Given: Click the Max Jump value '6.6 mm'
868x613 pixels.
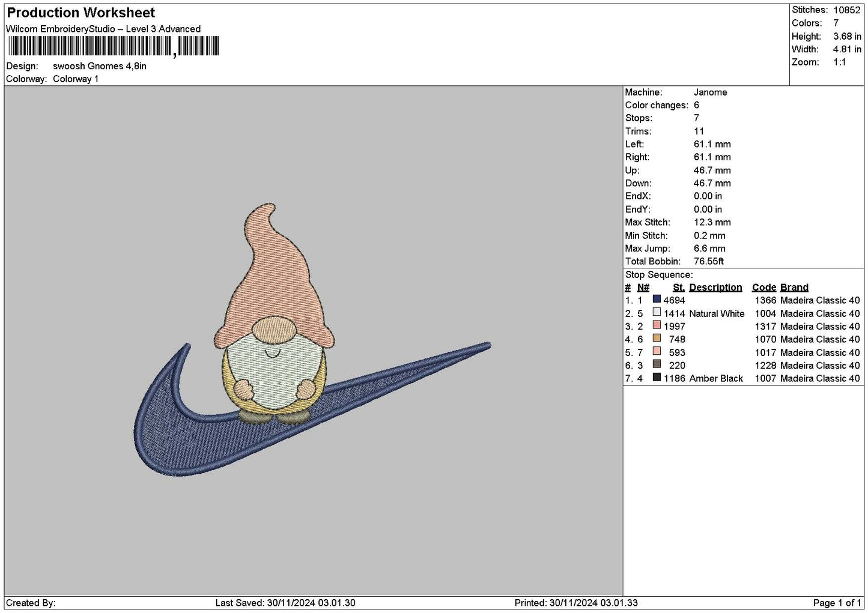Looking at the screenshot, I should coord(709,249).
